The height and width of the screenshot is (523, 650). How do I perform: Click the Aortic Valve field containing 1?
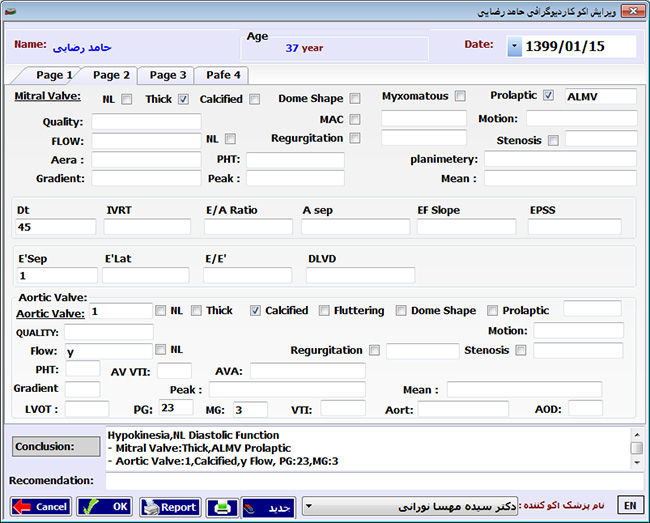click(x=121, y=311)
